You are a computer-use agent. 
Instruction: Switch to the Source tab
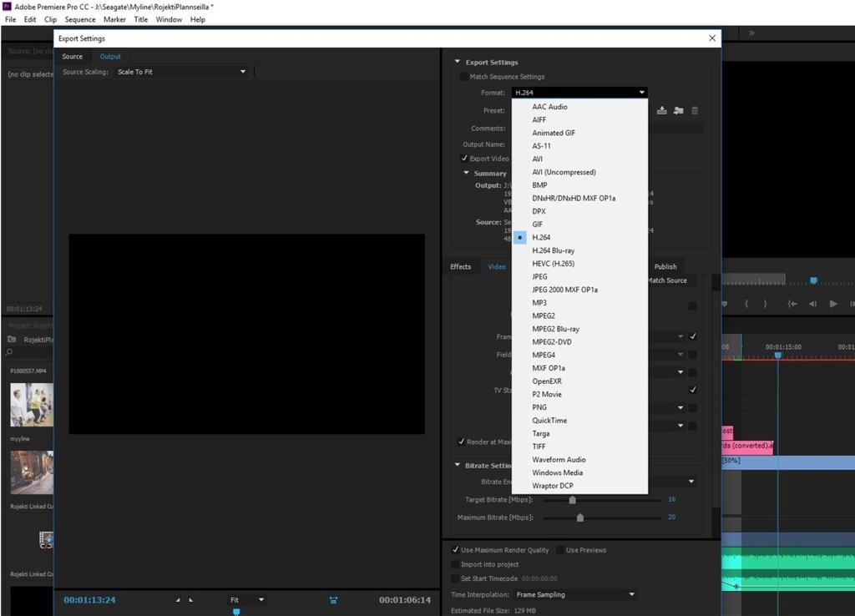point(72,56)
